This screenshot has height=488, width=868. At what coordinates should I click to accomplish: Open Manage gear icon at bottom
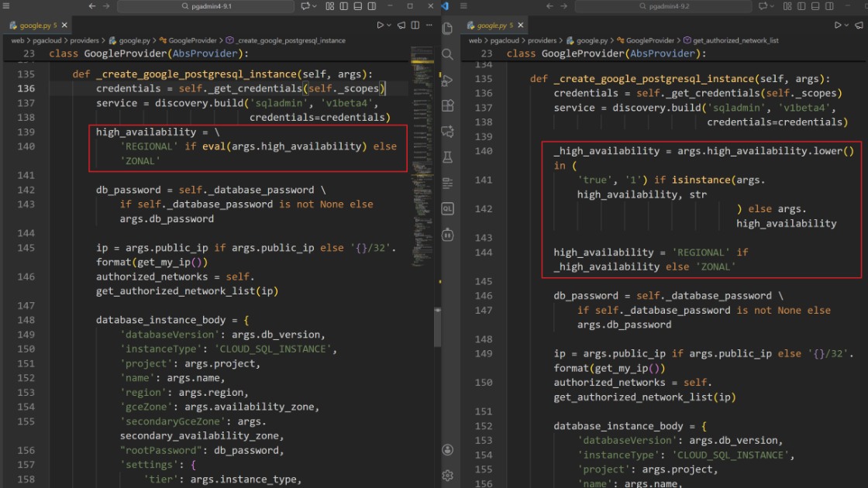[447, 475]
